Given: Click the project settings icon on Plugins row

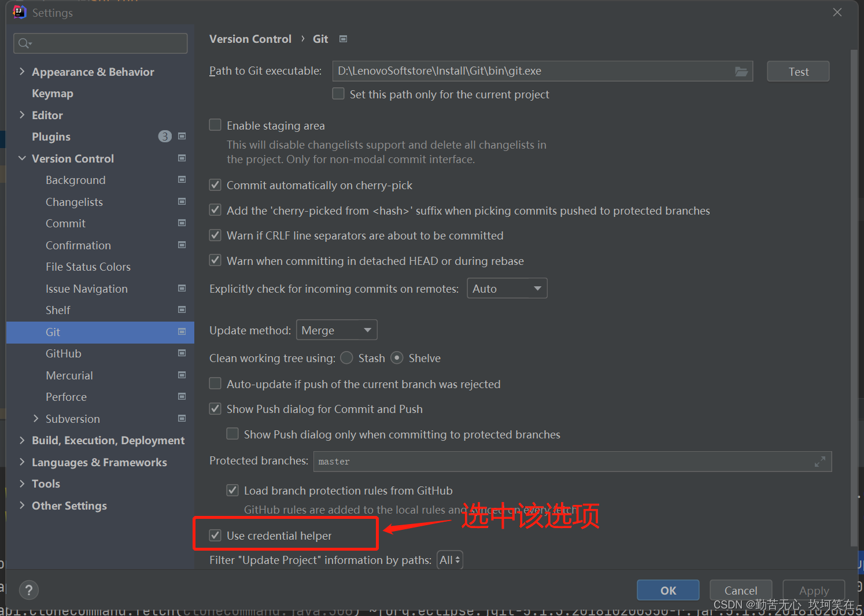Looking at the screenshot, I should click(182, 136).
